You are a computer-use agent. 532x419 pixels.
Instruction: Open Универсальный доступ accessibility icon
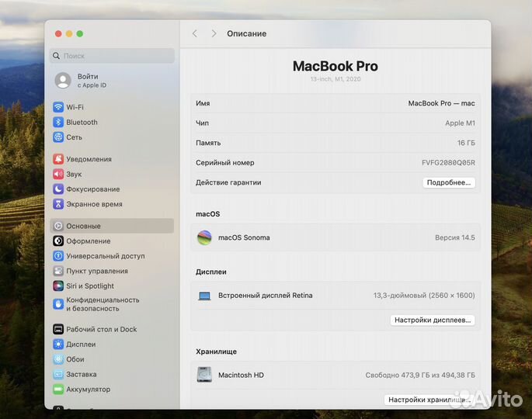(58, 256)
